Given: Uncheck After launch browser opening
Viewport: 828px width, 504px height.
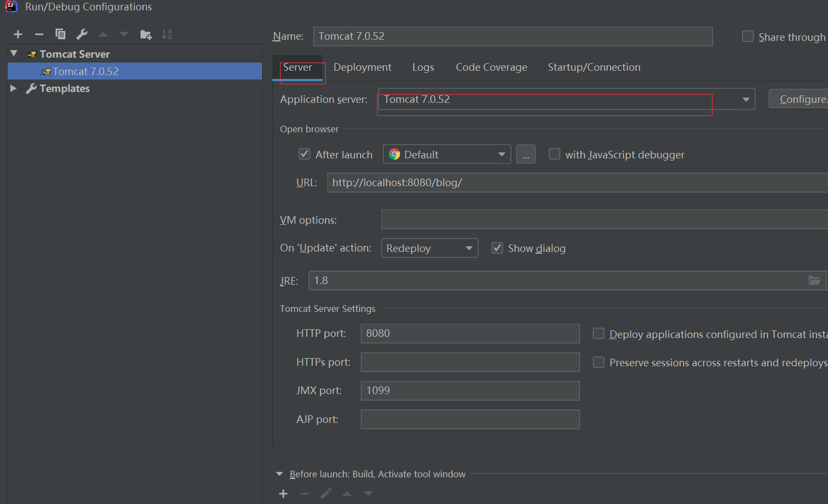Looking at the screenshot, I should click(305, 153).
